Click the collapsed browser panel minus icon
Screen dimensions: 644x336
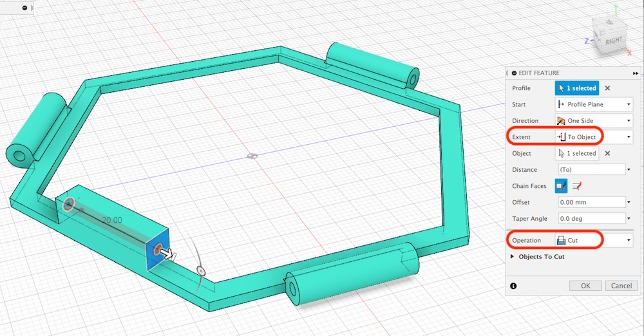click(24, 8)
